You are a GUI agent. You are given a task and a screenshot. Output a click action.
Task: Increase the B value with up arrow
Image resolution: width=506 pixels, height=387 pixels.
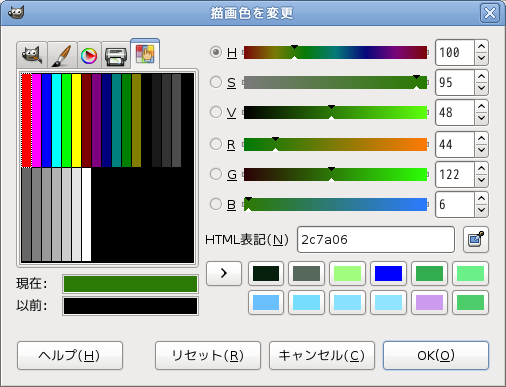tap(481, 199)
